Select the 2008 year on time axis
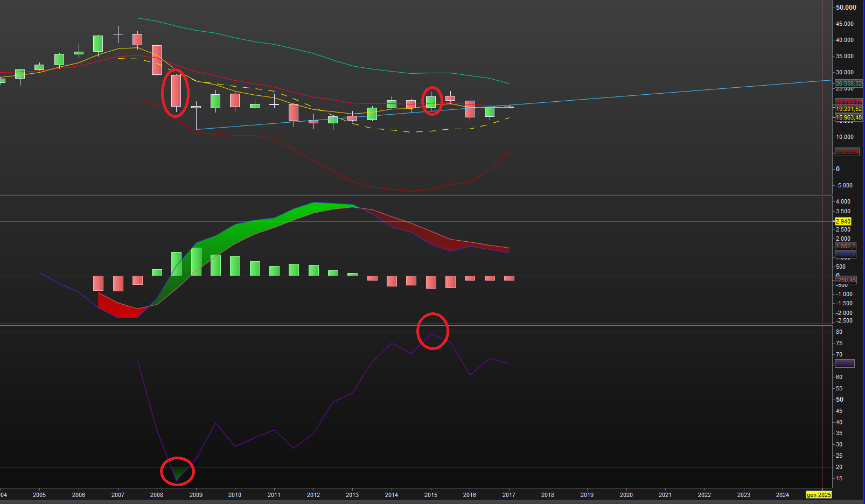Viewport: 865px width, 504px height. tap(157, 495)
